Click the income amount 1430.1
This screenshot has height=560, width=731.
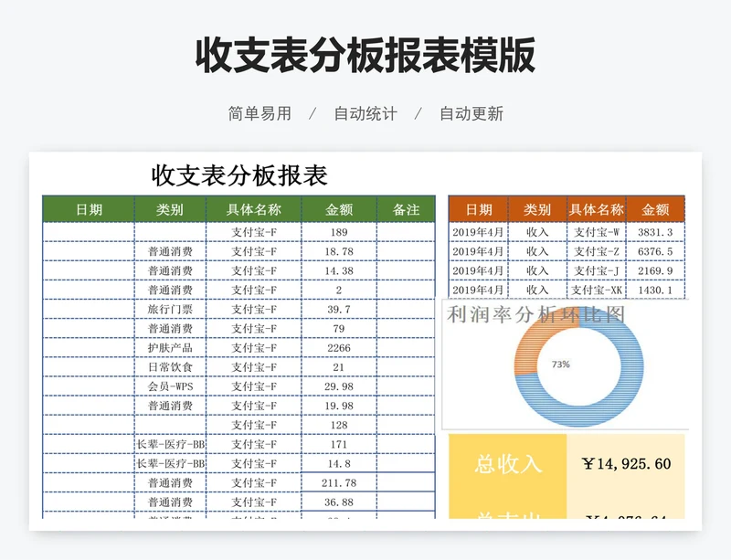coord(655,290)
